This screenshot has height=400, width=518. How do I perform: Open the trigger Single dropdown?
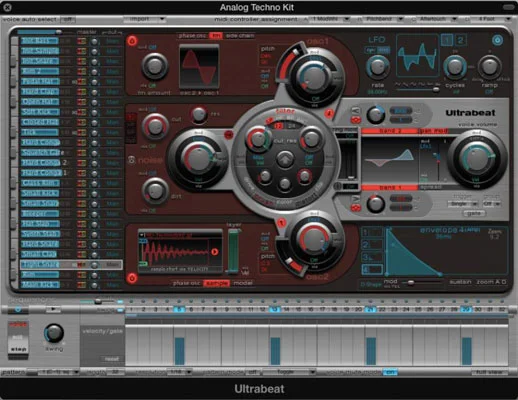point(463,203)
